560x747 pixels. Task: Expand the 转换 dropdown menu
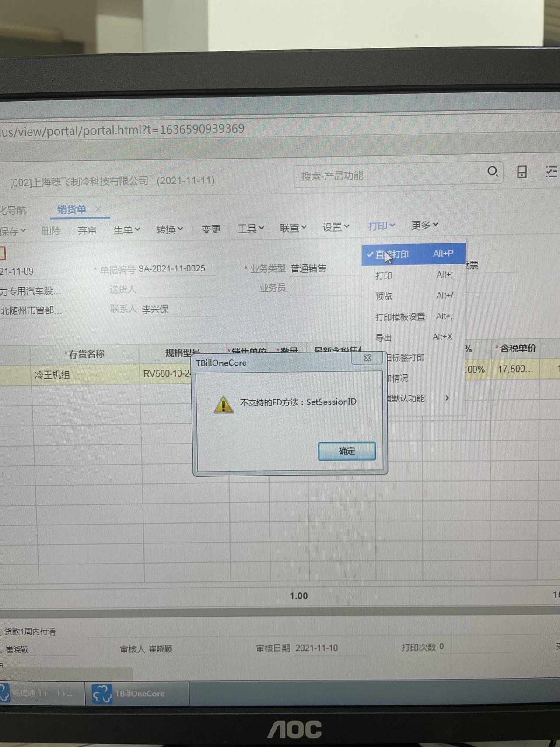(x=169, y=229)
